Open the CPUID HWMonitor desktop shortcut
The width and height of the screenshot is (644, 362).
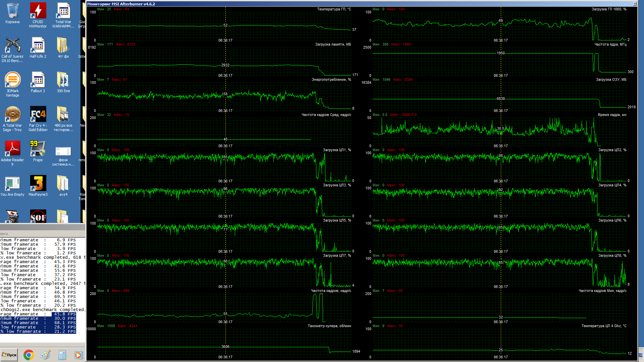point(38,11)
